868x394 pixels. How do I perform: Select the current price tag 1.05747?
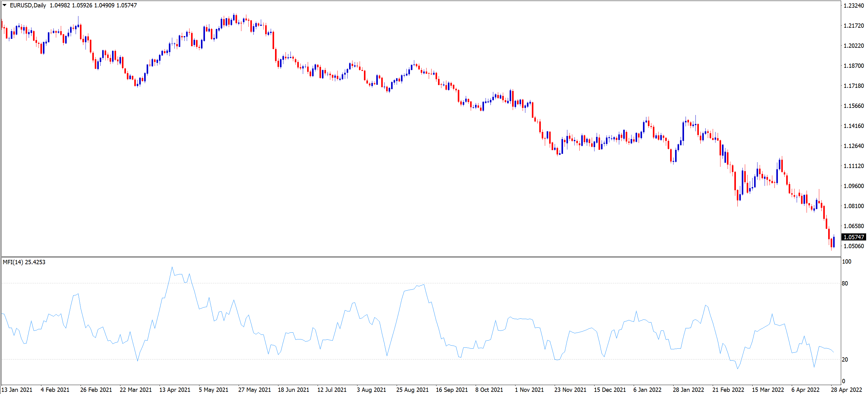coord(853,237)
